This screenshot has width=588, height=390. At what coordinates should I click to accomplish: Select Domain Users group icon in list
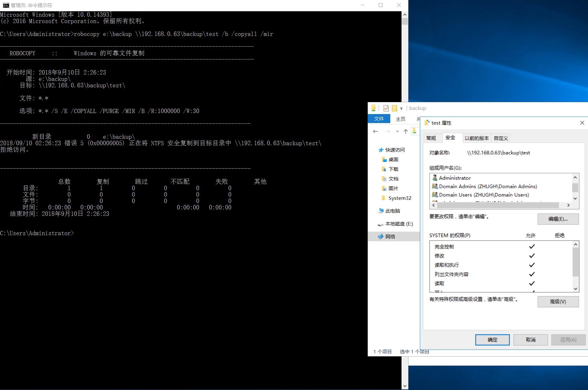point(435,195)
